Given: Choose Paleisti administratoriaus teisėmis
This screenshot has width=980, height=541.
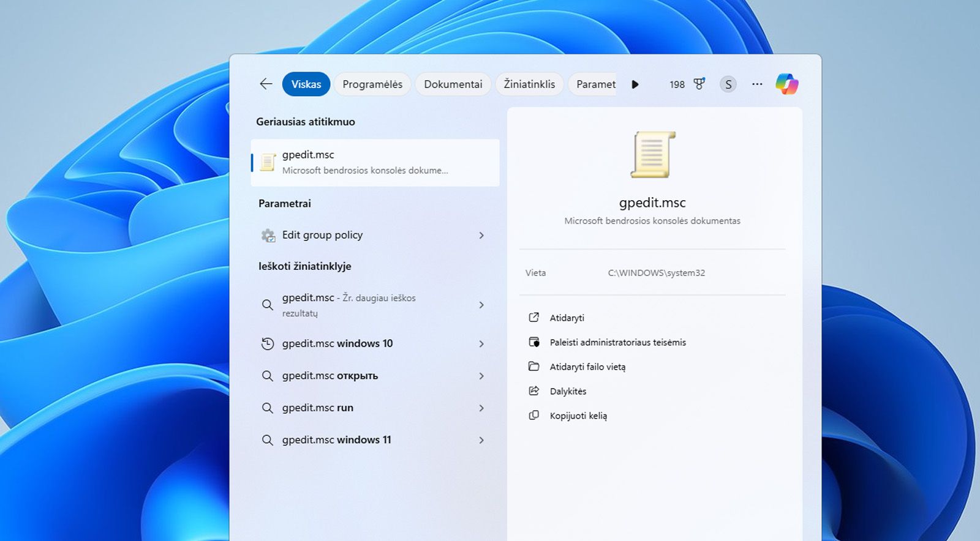Looking at the screenshot, I should pos(618,342).
